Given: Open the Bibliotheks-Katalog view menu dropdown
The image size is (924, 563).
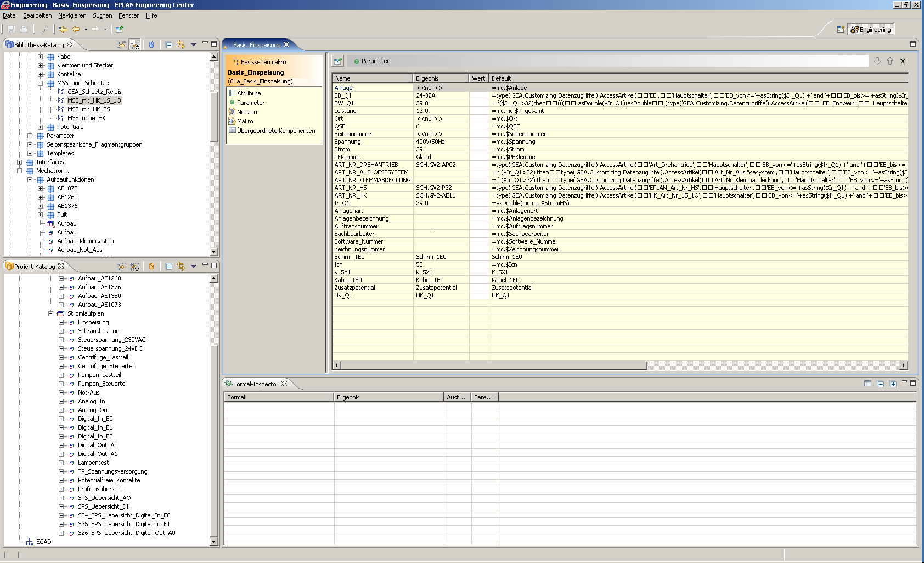Looking at the screenshot, I should (x=194, y=45).
